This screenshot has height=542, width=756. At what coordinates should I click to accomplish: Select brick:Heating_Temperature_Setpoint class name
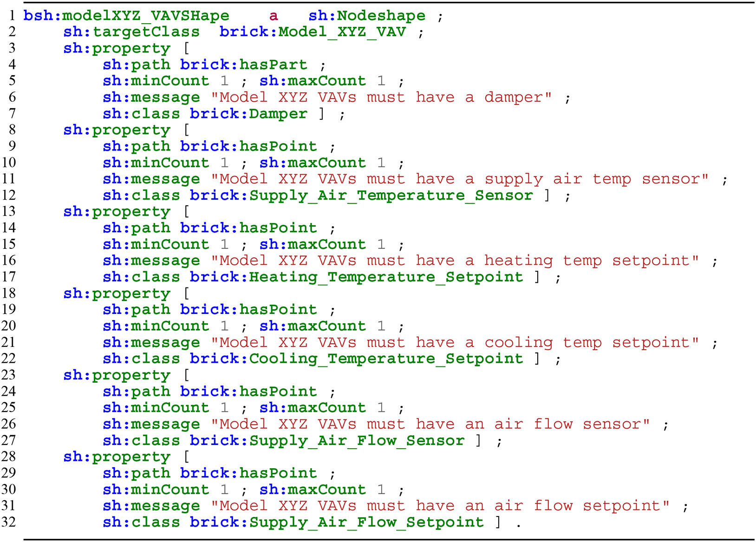(x=356, y=277)
